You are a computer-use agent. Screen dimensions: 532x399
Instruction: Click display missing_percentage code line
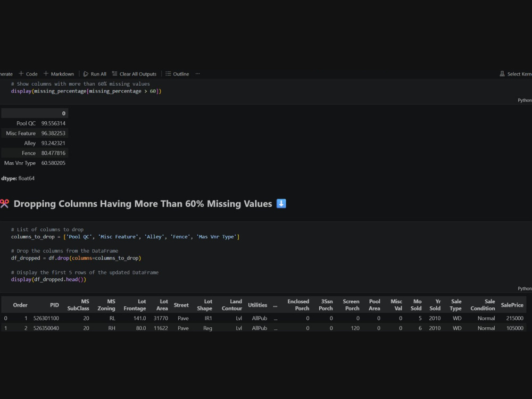(86, 91)
